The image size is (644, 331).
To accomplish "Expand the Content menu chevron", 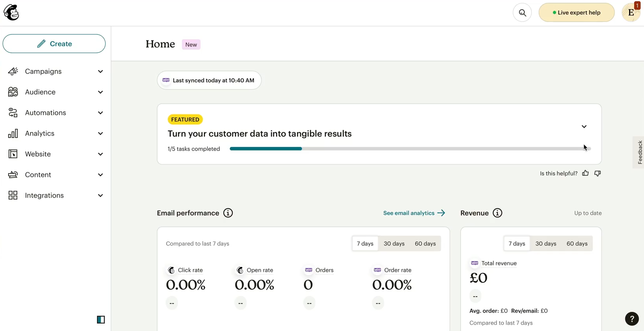I will 101,175.
